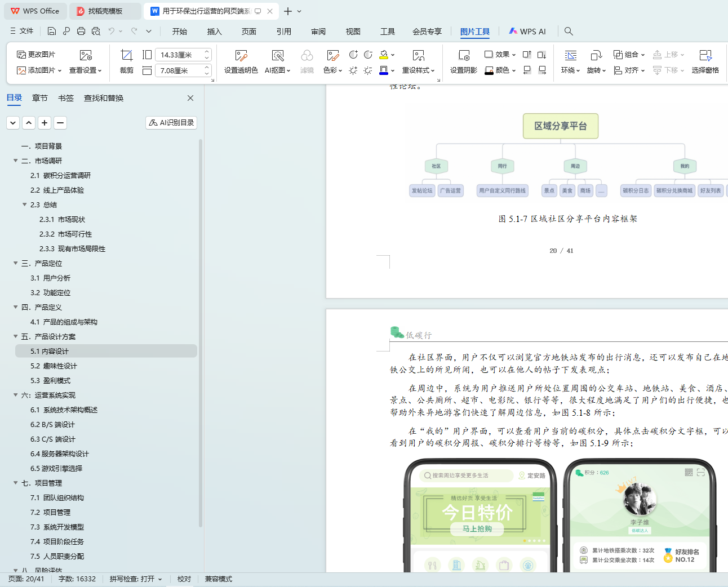Expand the quick access toolbar chevron

click(149, 32)
